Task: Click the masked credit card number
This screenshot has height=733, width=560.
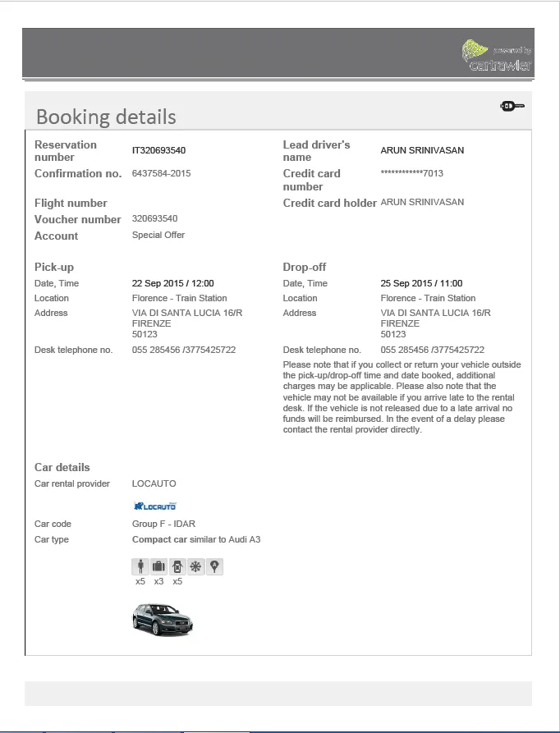Action: click(x=412, y=173)
